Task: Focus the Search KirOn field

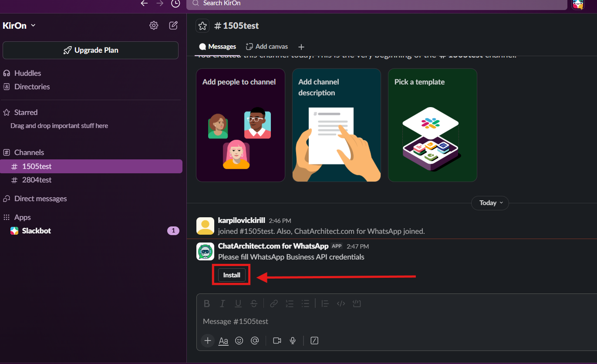Action: coord(377,3)
